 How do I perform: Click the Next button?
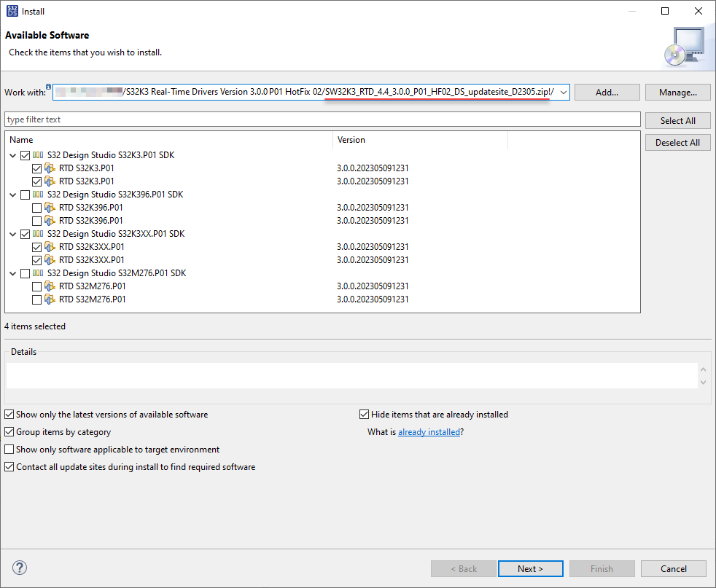click(x=530, y=569)
